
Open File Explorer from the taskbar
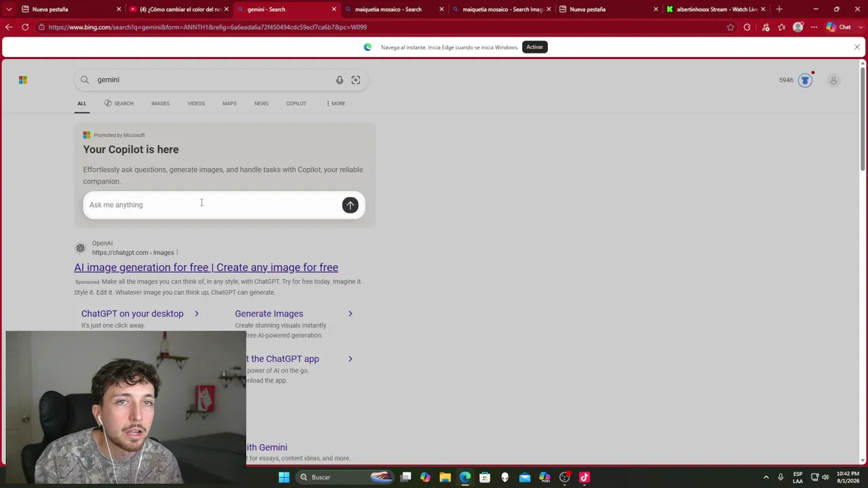(445, 477)
